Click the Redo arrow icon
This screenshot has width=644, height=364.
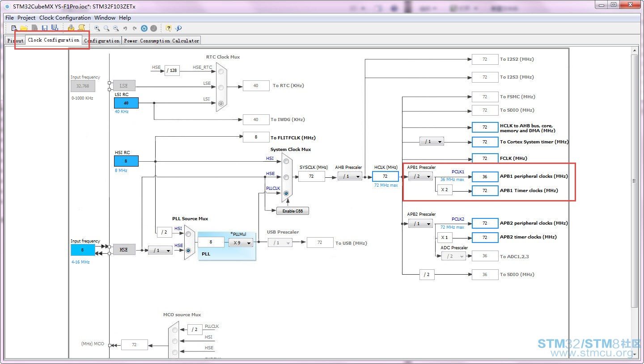[135, 28]
